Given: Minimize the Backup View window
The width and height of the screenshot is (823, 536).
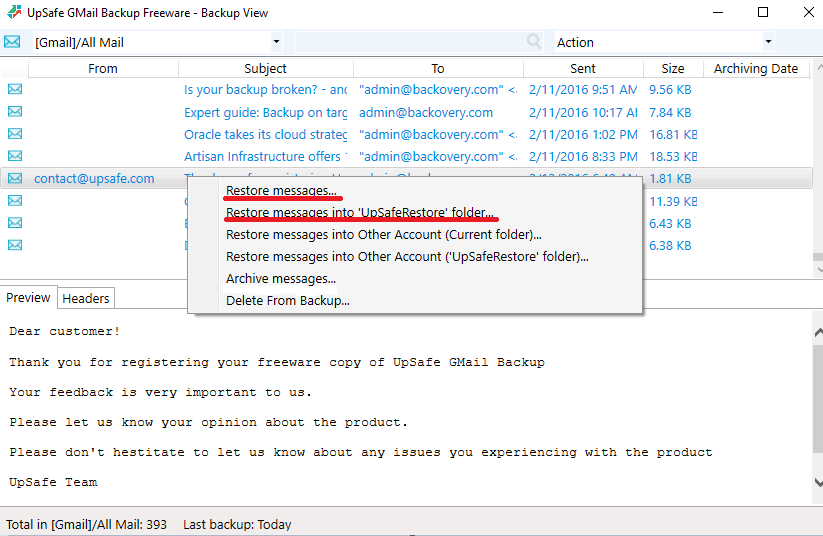Looking at the screenshot, I should click(718, 12).
